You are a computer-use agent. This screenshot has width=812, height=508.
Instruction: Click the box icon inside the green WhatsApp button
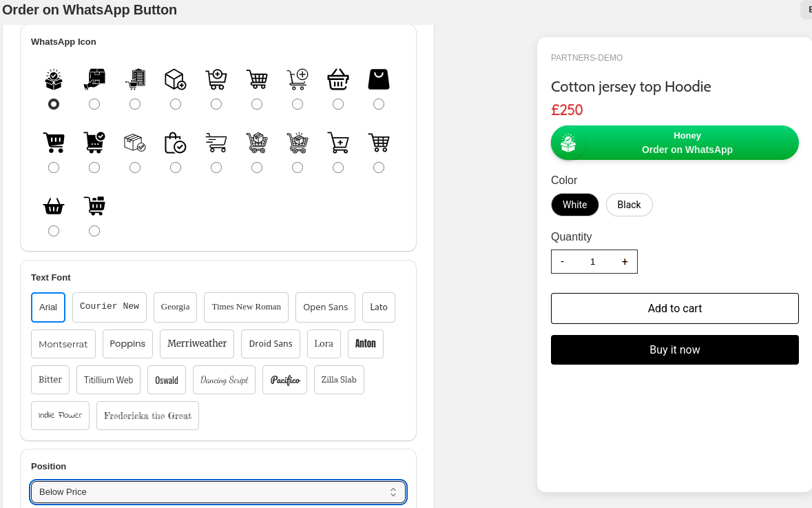pyautogui.click(x=568, y=143)
